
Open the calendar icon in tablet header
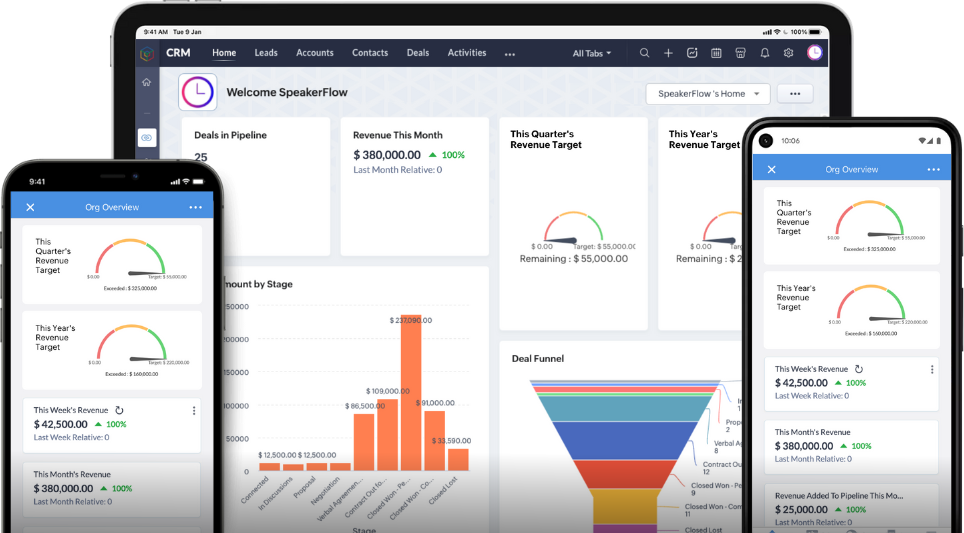[x=716, y=53]
